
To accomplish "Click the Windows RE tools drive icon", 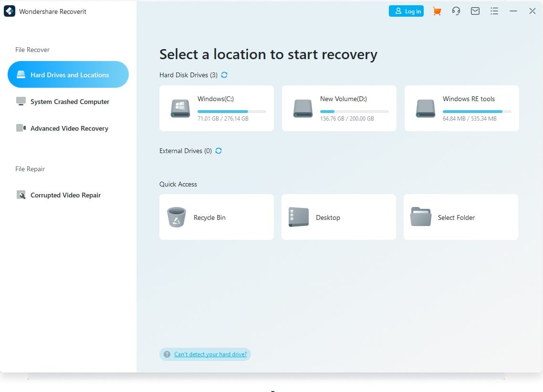I will (426, 108).
